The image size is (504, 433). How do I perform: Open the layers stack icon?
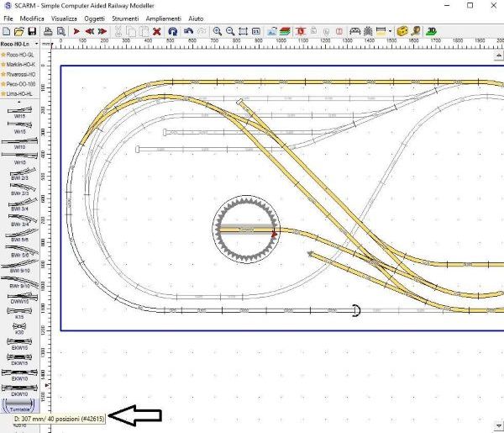[x=285, y=31]
